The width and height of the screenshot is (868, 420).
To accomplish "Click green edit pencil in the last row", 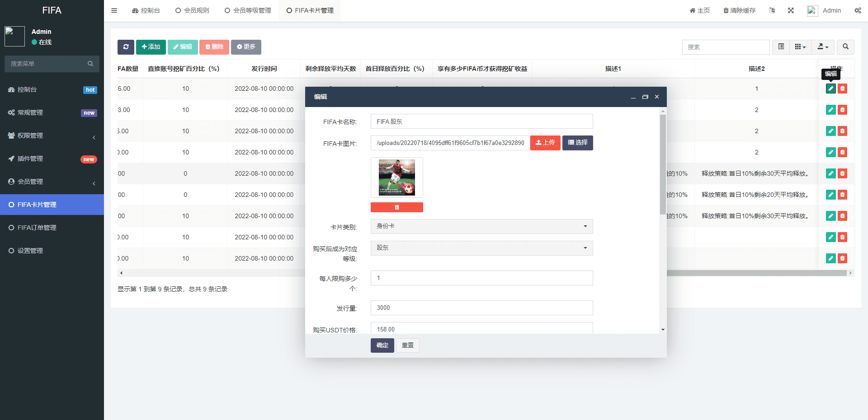I will click(x=830, y=258).
